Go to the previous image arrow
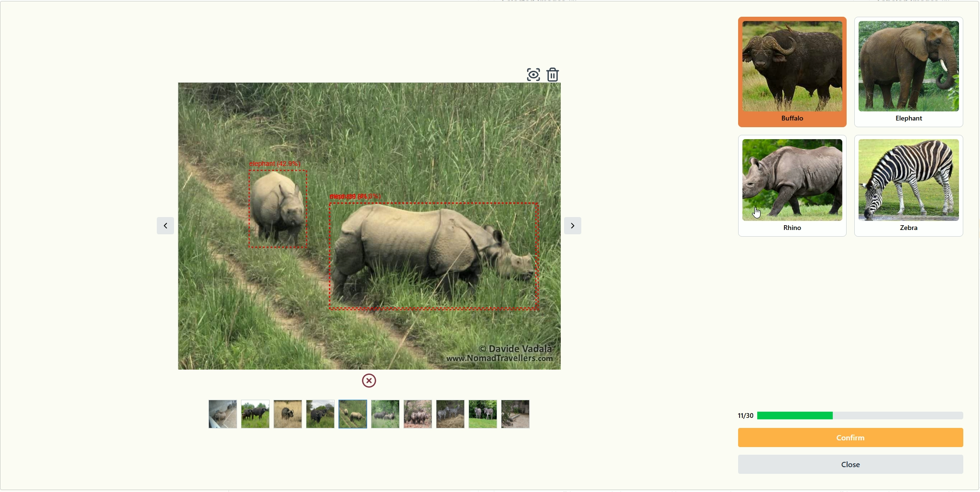This screenshot has width=980, height=492. coord(165,226)
